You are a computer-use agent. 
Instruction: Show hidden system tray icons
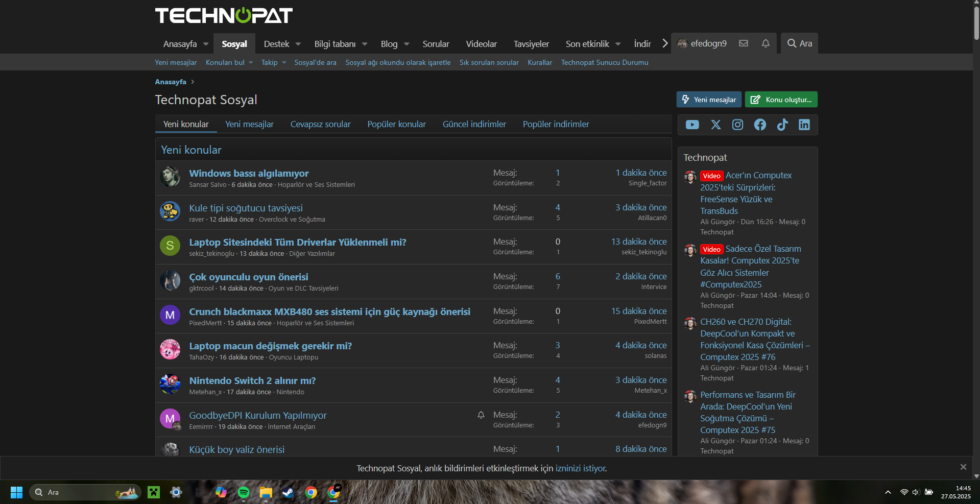tap(888, 492)
